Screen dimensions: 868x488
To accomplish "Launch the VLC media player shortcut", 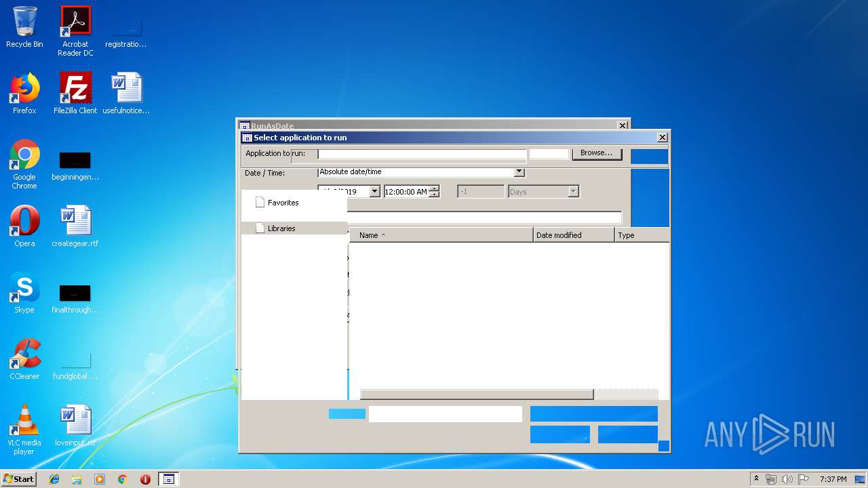I will [24, 430].
